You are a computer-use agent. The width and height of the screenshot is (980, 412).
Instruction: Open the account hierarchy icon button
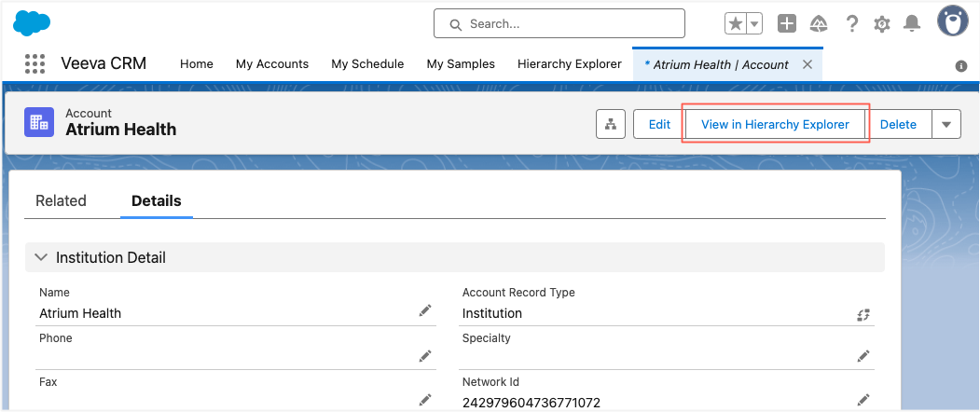pyautogui.click(x=611, y=124)
